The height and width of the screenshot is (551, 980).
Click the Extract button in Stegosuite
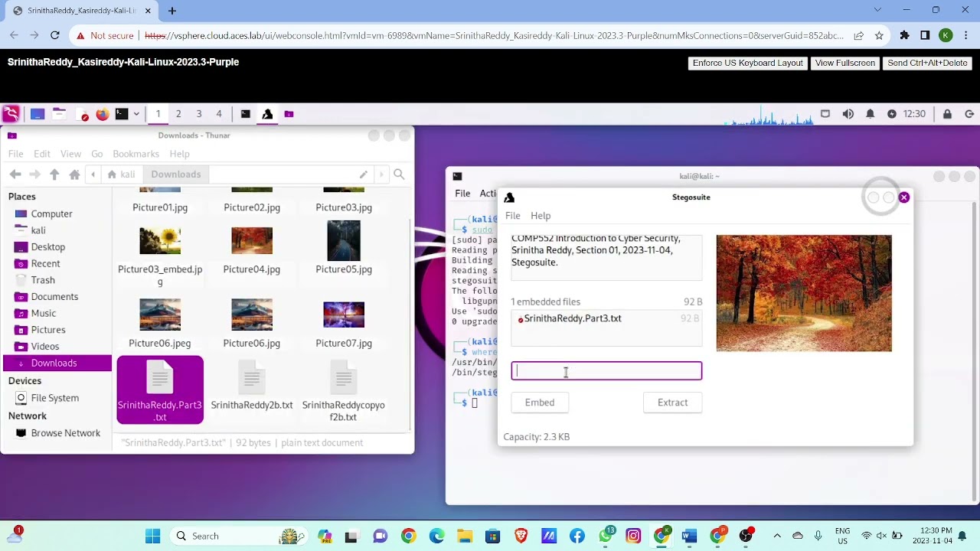[672, 403]
